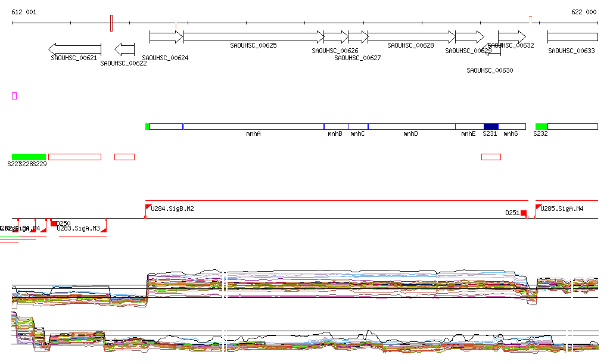Select the long SAOUHSC_00625 gene arrow

point(254,37)
